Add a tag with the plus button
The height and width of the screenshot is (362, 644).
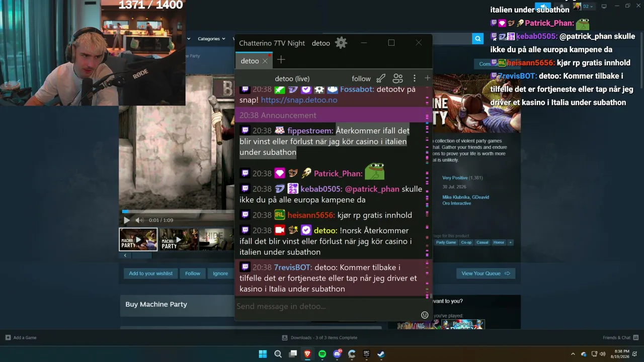point(510,242)
